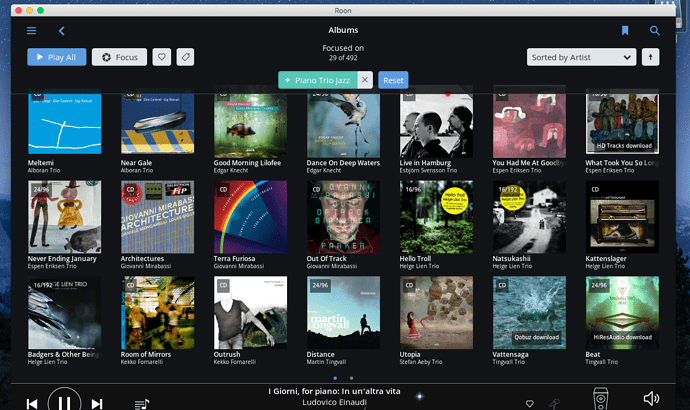Favorite the current track with heart icon

(530, 403)
